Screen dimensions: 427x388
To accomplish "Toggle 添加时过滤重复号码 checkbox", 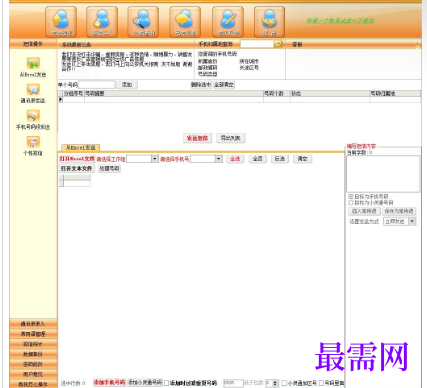I will point(167,383).
